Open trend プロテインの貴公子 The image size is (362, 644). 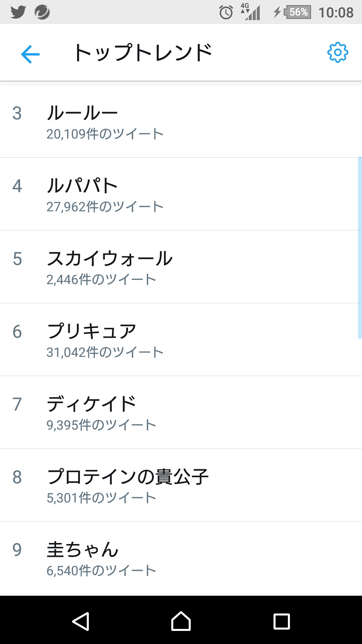coord(181,485)
